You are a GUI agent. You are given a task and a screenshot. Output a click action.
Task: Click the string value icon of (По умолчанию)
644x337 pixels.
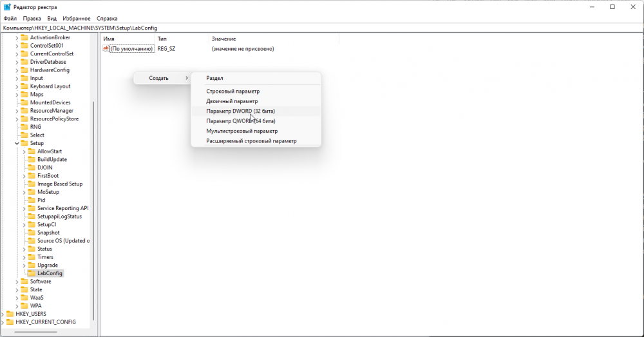point(106,48)
